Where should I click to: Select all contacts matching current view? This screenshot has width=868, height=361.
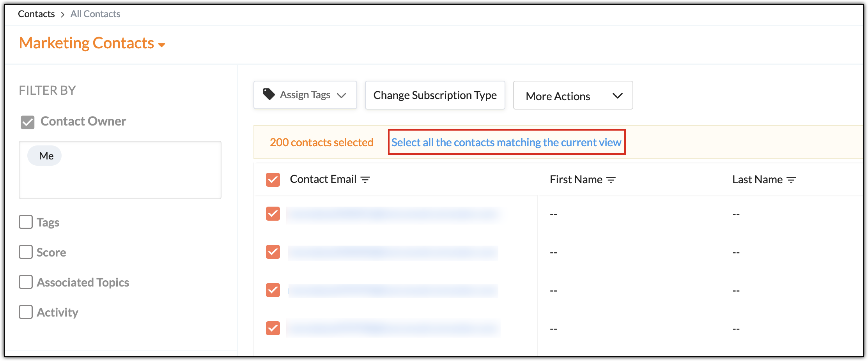(x=506, y=142)
